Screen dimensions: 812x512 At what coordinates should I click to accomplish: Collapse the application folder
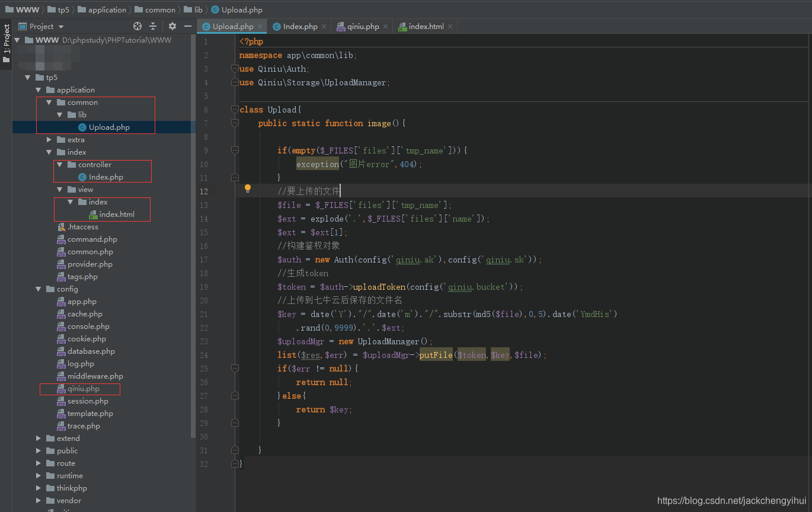coord(39,90)
